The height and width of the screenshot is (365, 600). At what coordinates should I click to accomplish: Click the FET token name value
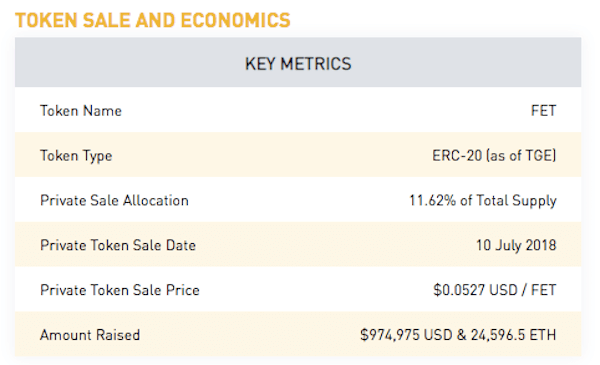[x=543, y=111]
